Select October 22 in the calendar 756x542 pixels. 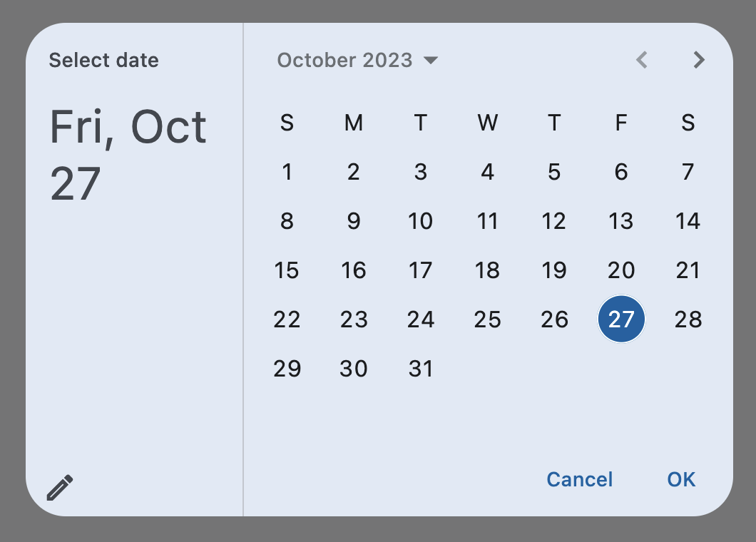(287, 319)
